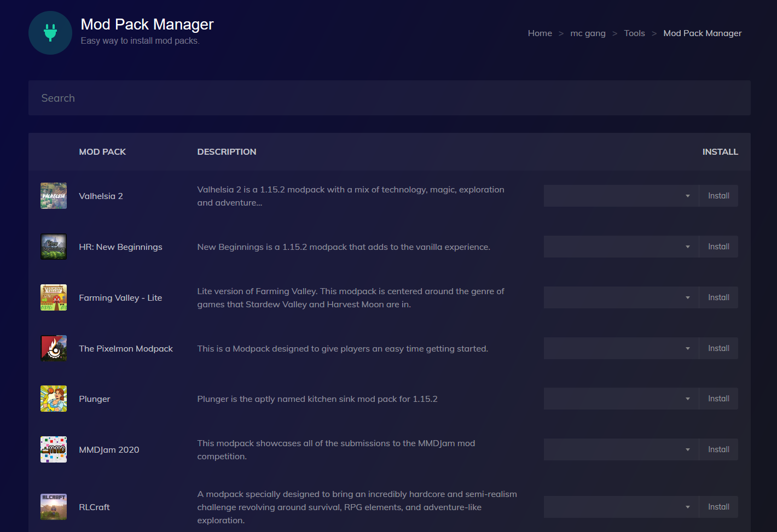Open the HR: New Beginnings thumbnail
The height and width of the screenshot is (532, 777).
[54, 247]
